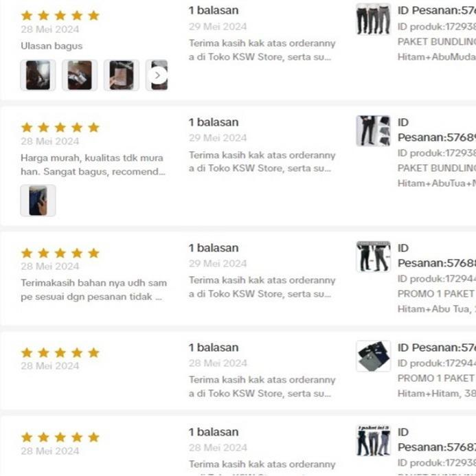The width and height of the screenshot is (476, 476).
Task: Click star rating of 'Ulasan bagus' review
Action: pos(60,15)
